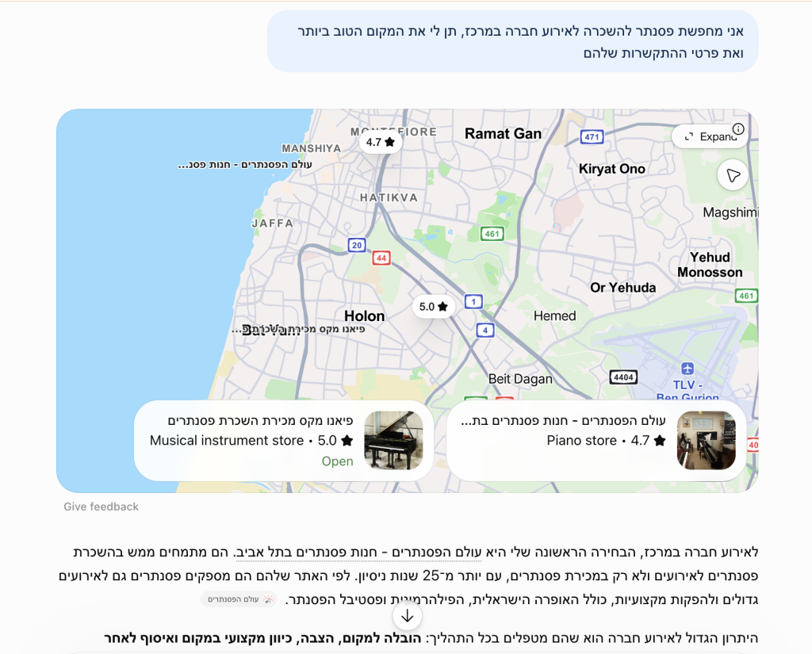This screenshot has width=812, height=654.
Task: Click the Yehud Monosson map label
Action: point(710,265)
